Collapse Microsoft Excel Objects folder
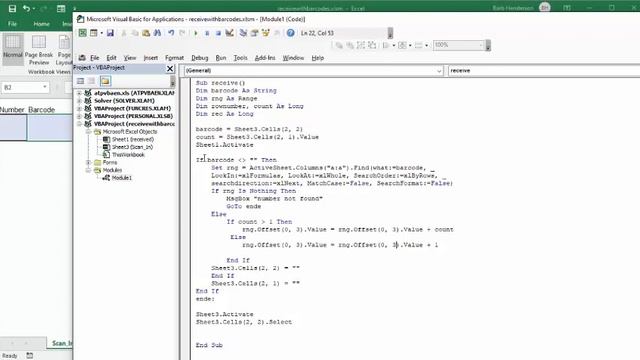640x360 pixels. pos(88,132)
